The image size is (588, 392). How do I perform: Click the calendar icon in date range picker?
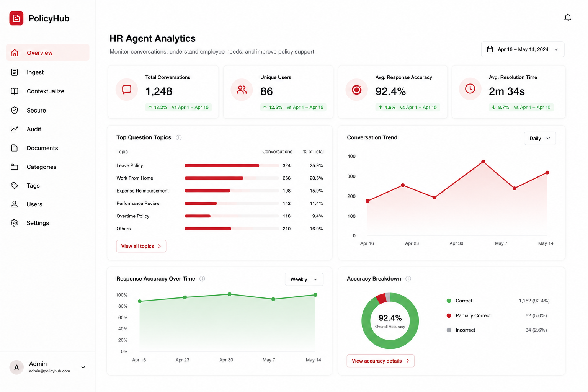coord(490,49)
